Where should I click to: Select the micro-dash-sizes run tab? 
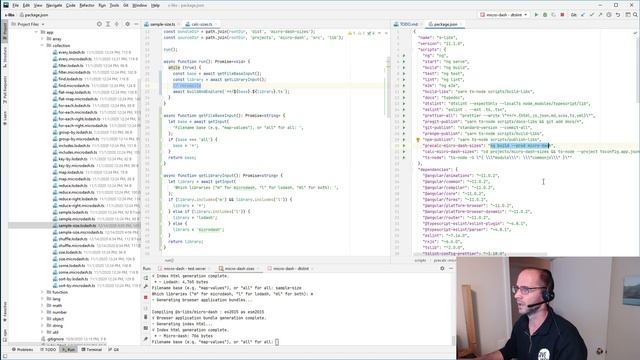[x=239, y=269]
